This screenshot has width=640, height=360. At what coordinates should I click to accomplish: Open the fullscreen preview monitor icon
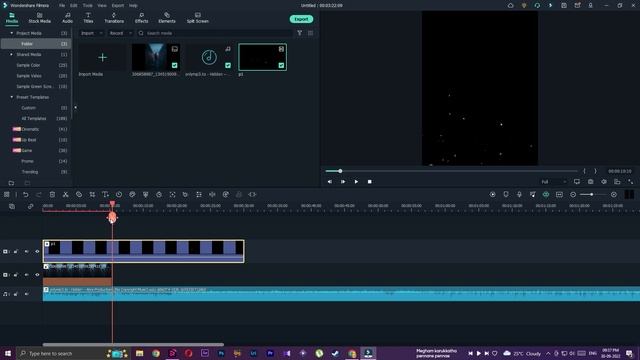coord(577,182)
